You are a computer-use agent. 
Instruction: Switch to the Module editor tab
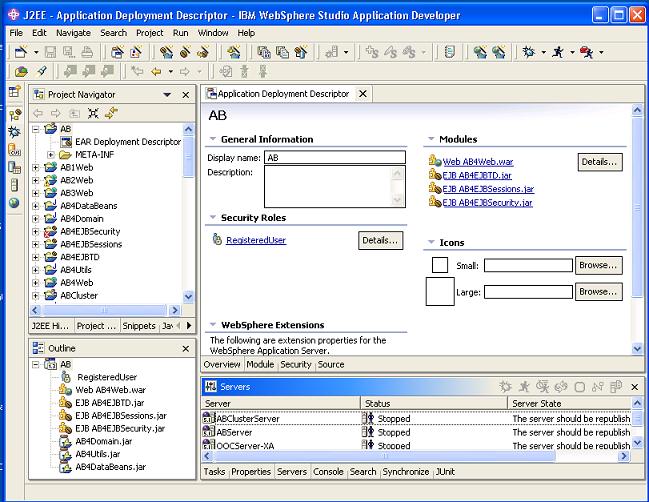click(260, 364)
